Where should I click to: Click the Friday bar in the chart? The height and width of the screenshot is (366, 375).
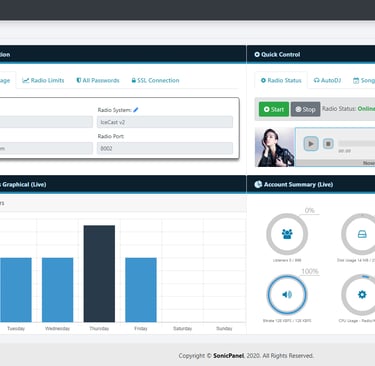[x=141, y=290]
